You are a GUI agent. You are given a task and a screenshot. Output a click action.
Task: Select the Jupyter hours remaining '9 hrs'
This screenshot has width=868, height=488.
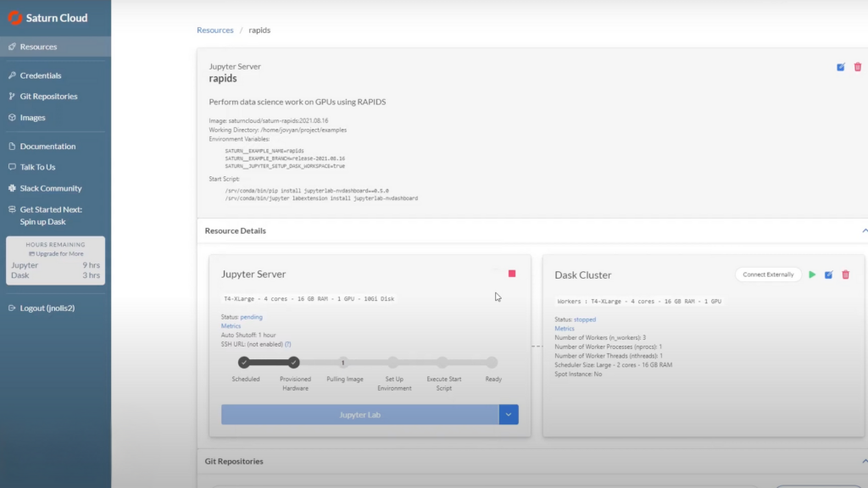(x=92, y=265)
